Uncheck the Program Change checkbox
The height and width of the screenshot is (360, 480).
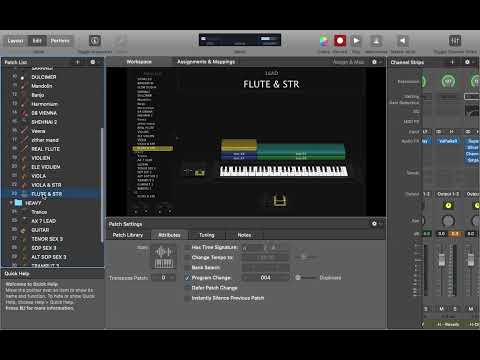click(x=187, y=278)
